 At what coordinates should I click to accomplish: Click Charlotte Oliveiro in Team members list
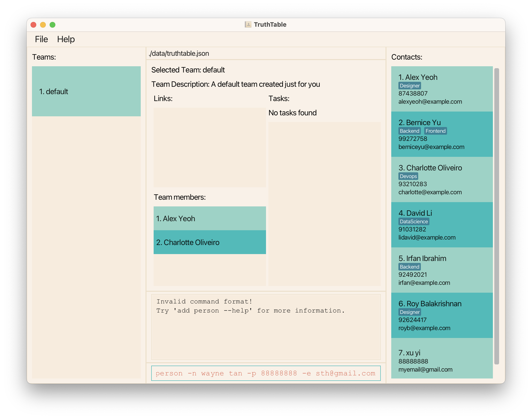(210, 242)
